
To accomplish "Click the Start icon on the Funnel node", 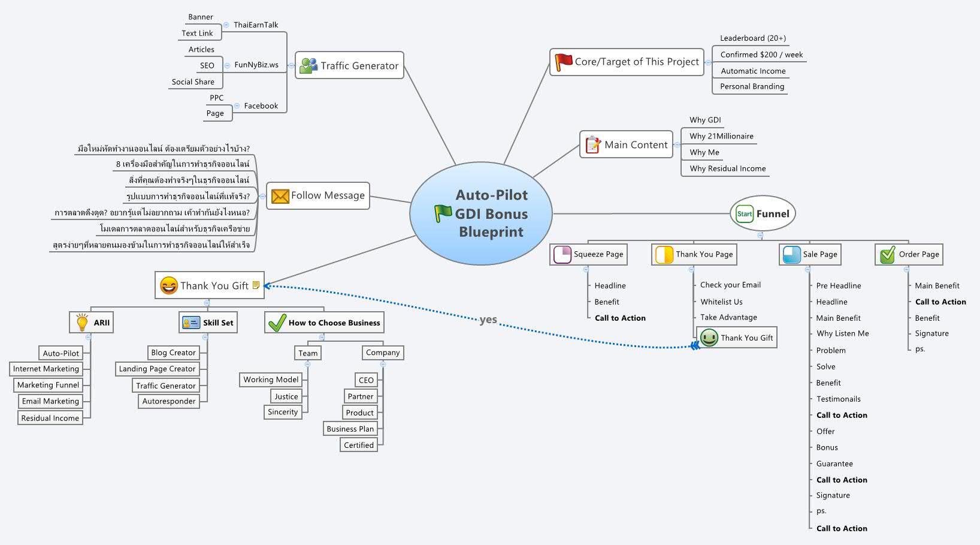I will click(745, 213).
